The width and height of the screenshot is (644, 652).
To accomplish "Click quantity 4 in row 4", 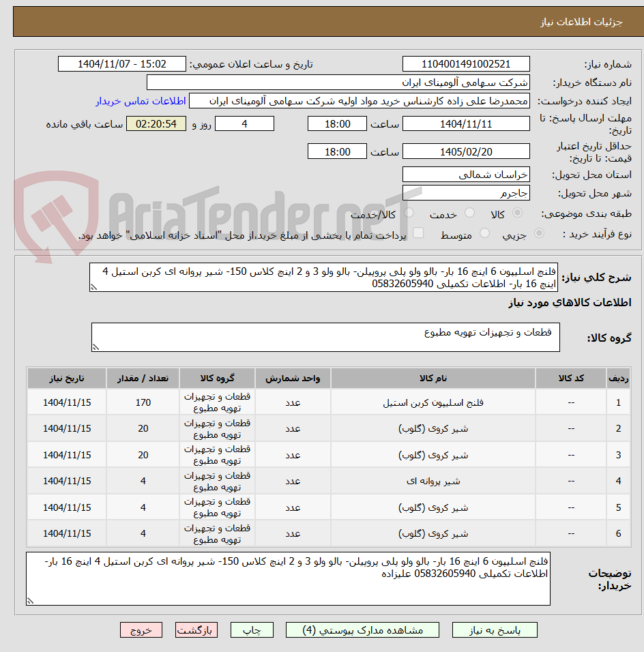I will pos(143,481).
